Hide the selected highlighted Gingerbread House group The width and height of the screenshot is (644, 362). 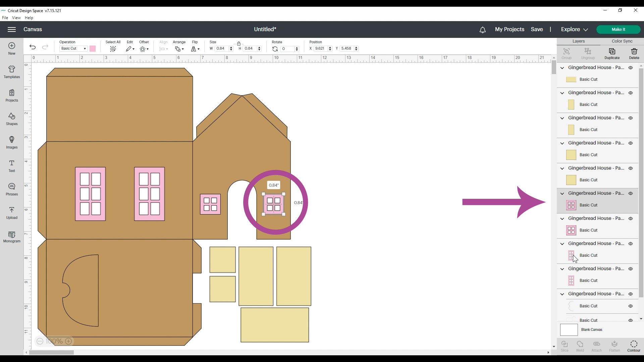(x=631, y=193)
